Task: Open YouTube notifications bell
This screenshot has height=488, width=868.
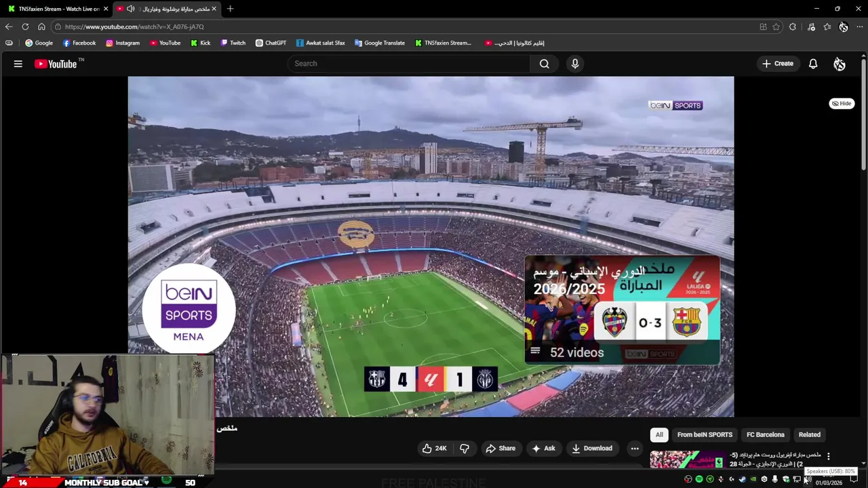Action: tap(813, 64)
